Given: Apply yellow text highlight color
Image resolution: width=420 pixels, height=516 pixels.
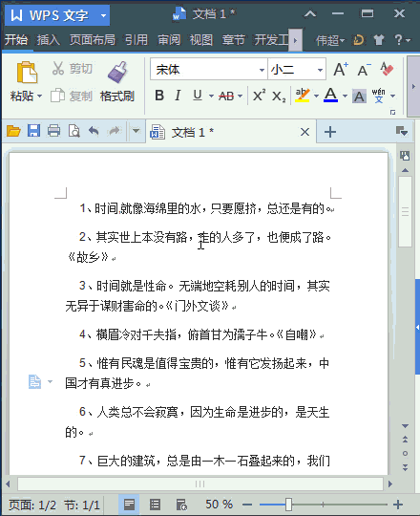Looking at the screenshot, I should pyautogui.click(x=303, y=96).
